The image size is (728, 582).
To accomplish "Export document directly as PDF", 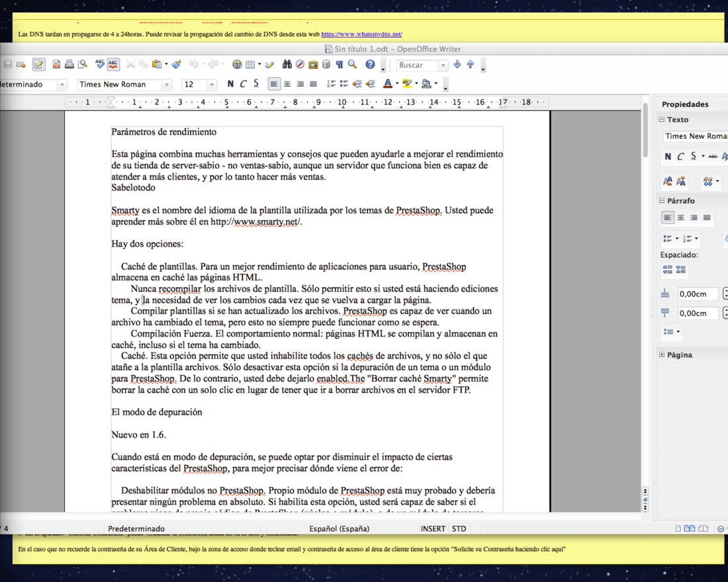I will (x=56, y=65).
